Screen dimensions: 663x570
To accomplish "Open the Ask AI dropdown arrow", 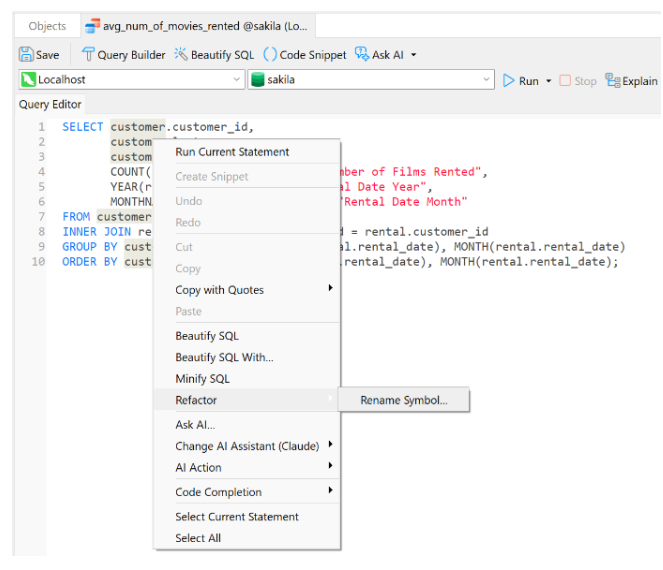I will point(414,55).
